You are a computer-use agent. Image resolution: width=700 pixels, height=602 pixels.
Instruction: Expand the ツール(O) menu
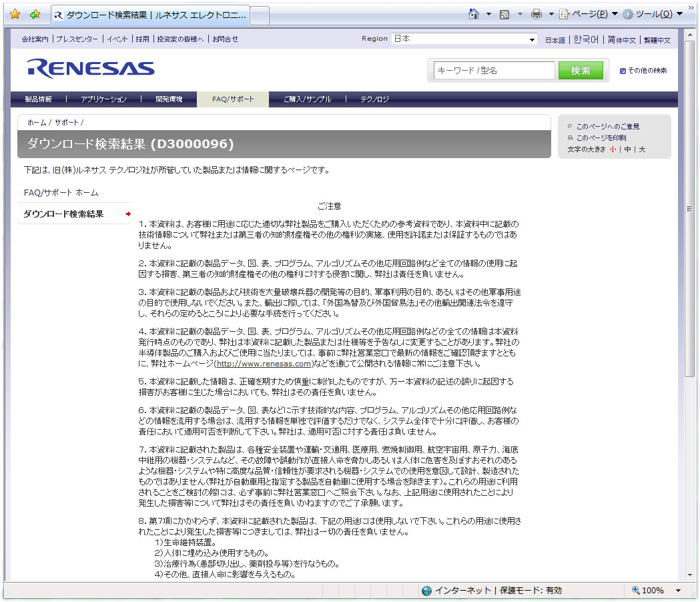[652, 14]
